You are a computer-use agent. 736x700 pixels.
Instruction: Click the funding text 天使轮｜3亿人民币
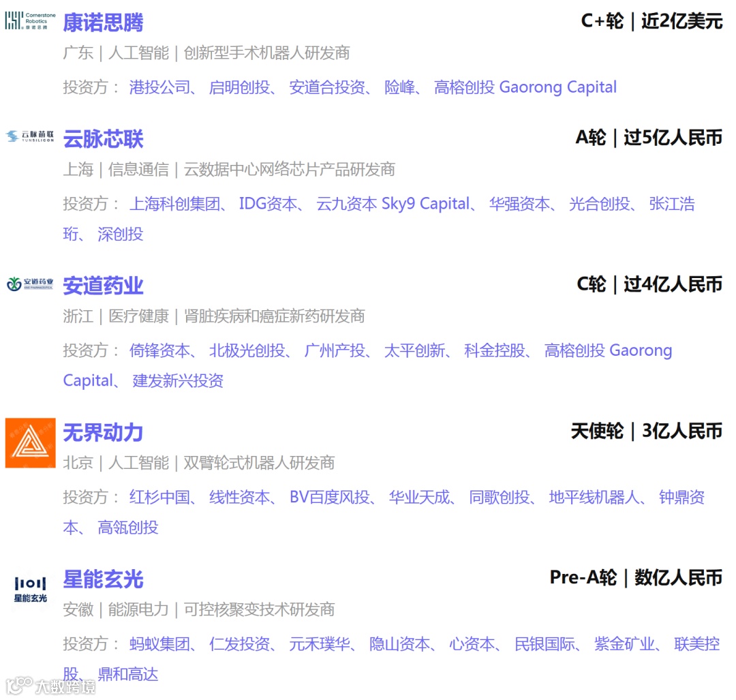[x=646, y=431]
